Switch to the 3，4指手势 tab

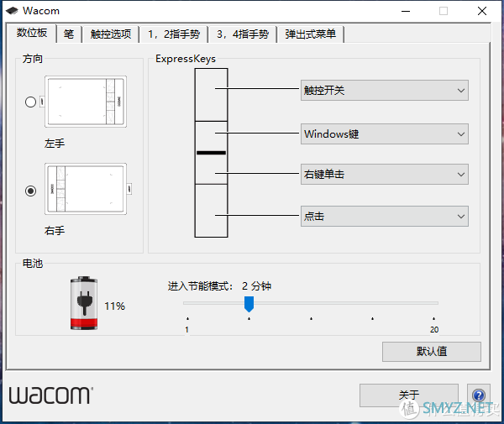243,34
